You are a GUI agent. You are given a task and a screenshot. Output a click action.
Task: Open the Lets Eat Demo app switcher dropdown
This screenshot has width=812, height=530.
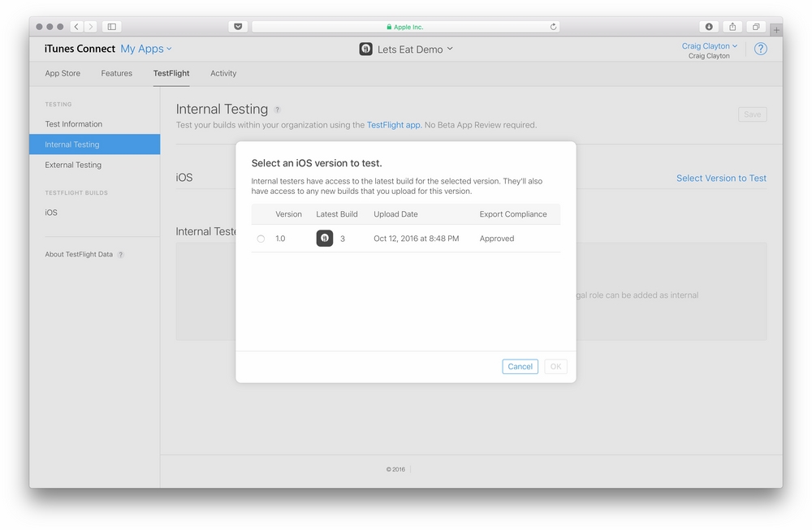pyautogui.click(x=415, y=50)
